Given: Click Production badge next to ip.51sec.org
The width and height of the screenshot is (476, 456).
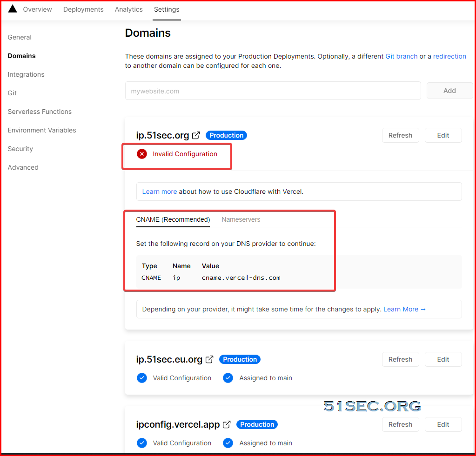Looking at the screenshot, I should (x=227, y=135).
